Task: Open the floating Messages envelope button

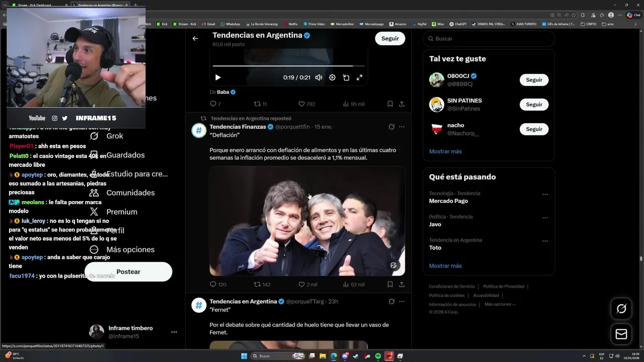Action: pyautogui.click(x=621, y=334)
